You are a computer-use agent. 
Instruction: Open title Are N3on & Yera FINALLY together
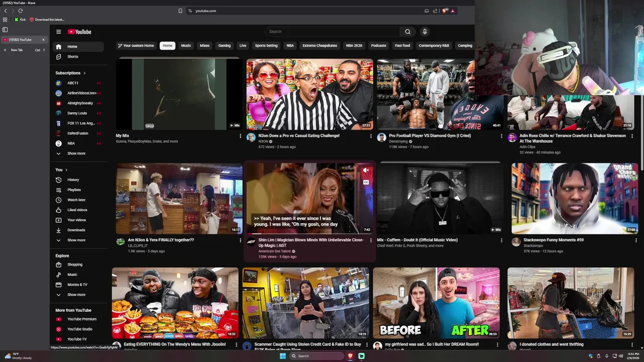tap(161, 240)
